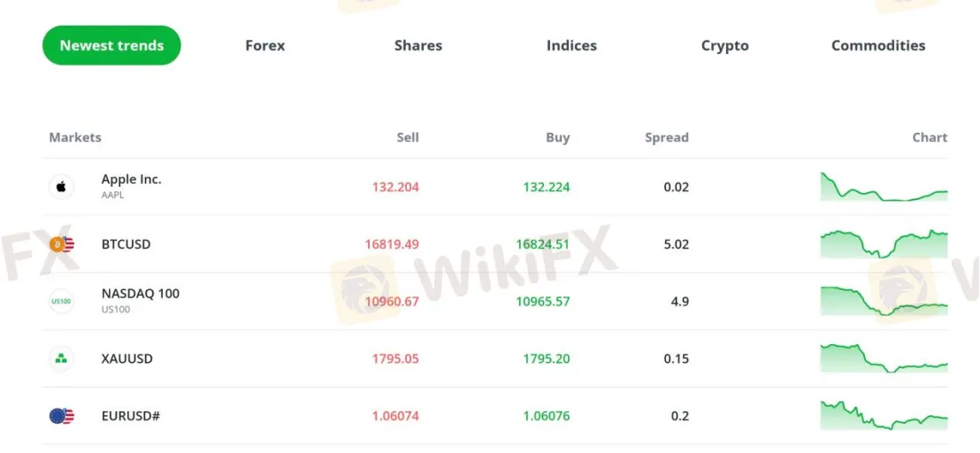Open the EURUSD# mini chart
Screen dimensions: 980x453
click(884, 416)
